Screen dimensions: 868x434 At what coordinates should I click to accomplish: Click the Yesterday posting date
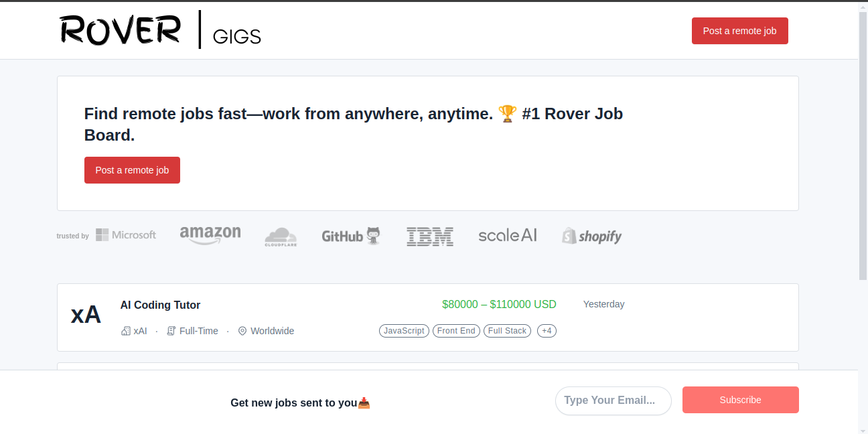pos(604,304)
